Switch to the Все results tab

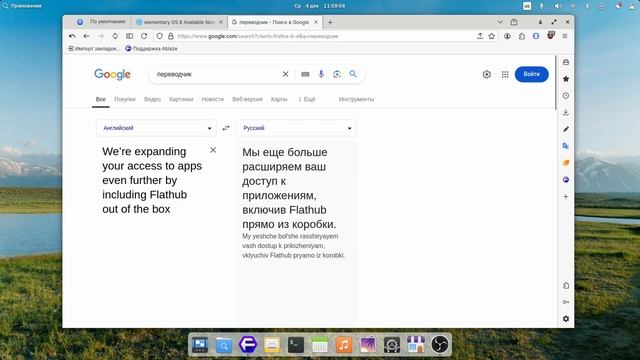point(100,99)
